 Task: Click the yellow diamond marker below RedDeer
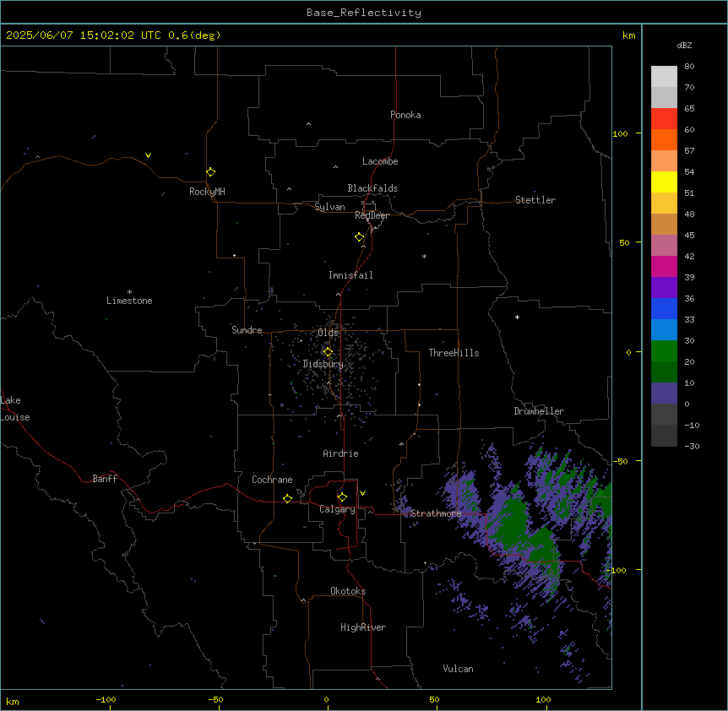(x=359, y=237)
